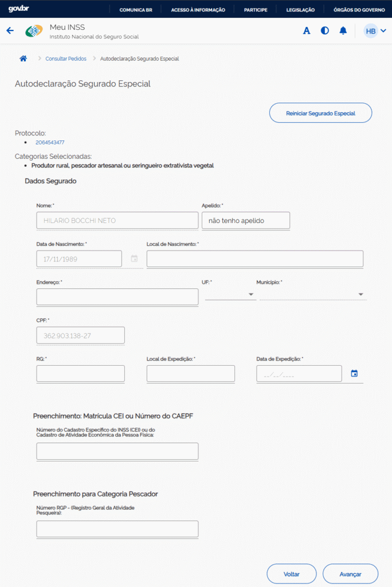Open the Legislação menu item
Screen dimensions: 392x587
click(300, 10)
